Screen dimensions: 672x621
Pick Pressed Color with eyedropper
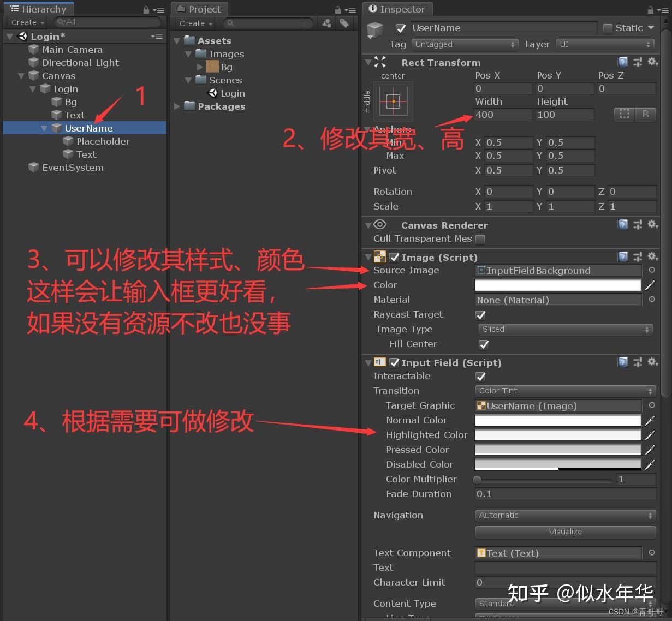click(x=650, y=450)
